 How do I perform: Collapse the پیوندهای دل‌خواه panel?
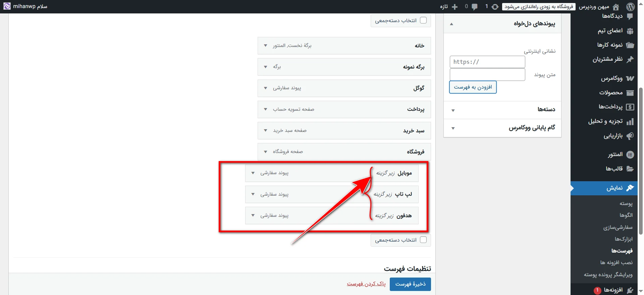pos(451,24)
